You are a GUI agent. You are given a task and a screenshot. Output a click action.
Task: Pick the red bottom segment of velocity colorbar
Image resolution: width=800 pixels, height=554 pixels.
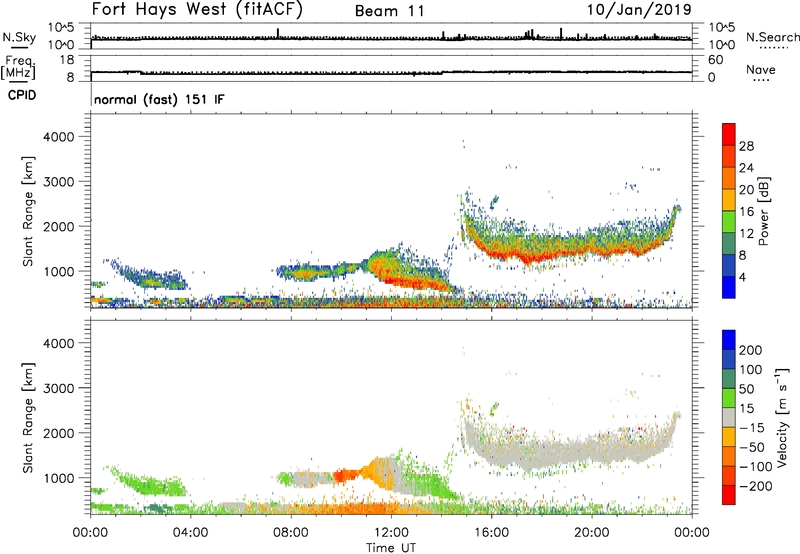point(729,495)
